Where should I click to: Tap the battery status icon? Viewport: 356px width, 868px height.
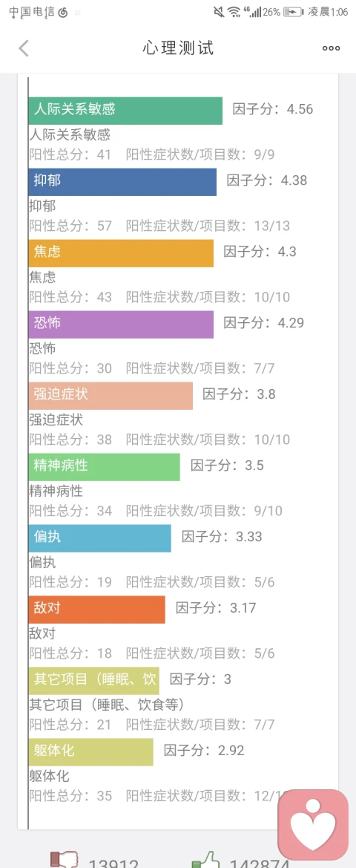point(293,12)
